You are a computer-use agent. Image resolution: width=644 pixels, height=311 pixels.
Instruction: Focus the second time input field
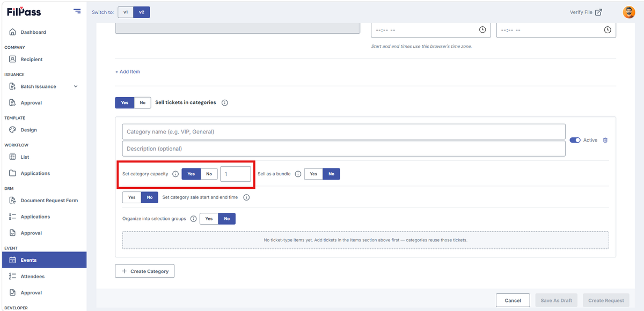click(556, 30)
